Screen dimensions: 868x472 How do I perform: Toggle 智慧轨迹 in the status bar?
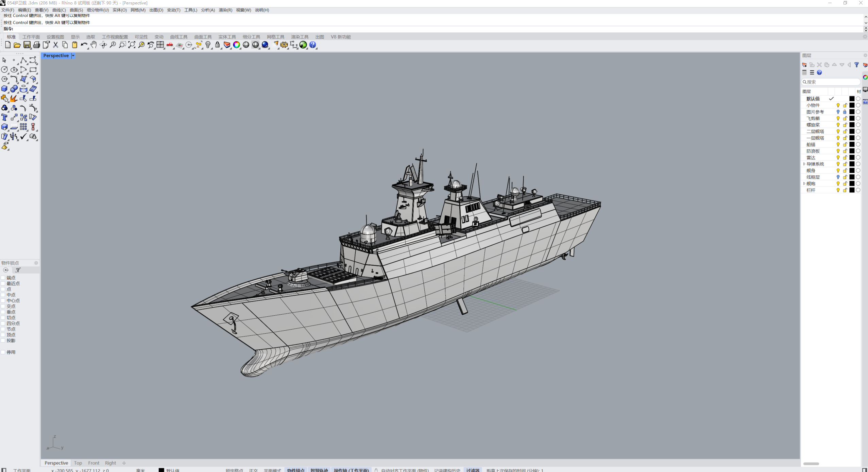(319, 470)
